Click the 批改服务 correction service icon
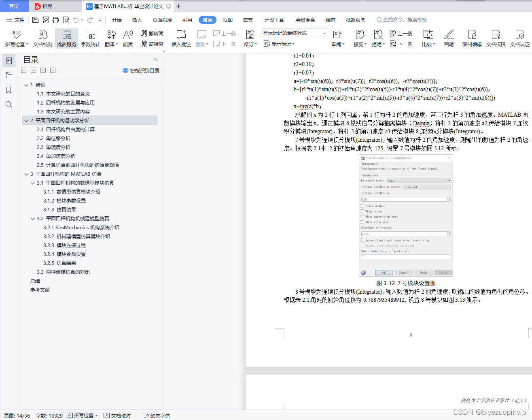 67,38
